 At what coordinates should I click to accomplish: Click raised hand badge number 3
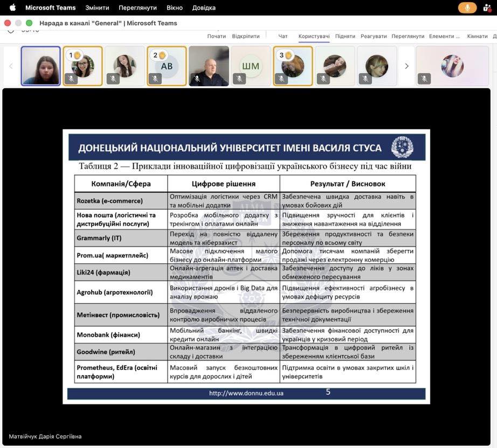point(285,55)
